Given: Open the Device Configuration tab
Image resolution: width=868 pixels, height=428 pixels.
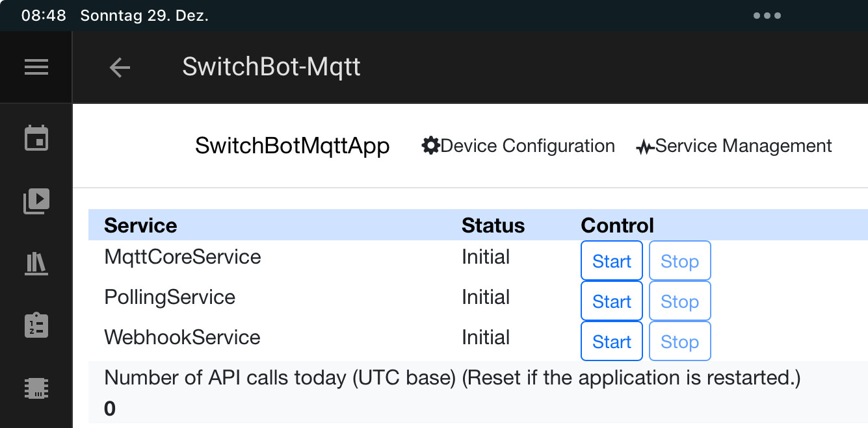Looking at the screenshot, I should tap(518, 145).
